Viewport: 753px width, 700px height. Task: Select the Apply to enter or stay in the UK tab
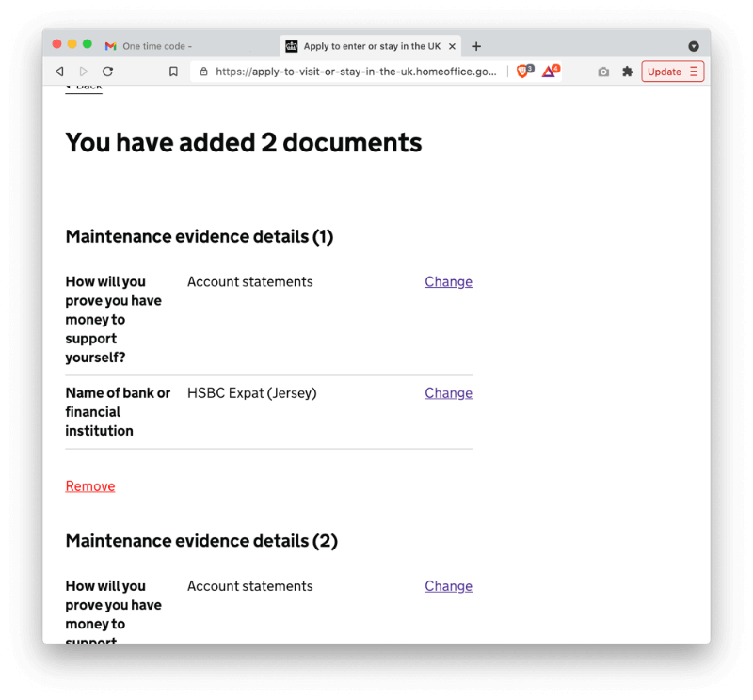coord(371,46)
